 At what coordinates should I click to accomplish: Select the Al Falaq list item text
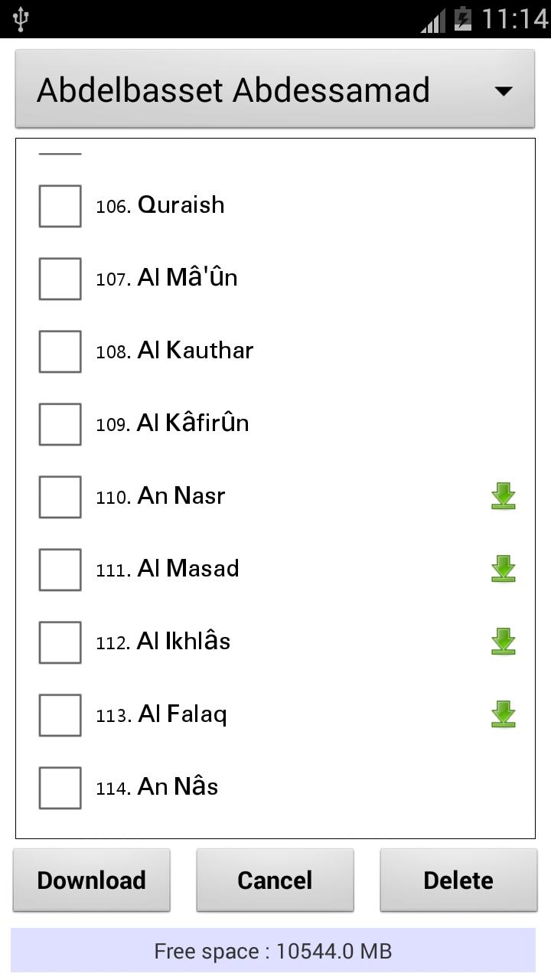[182, 714]
